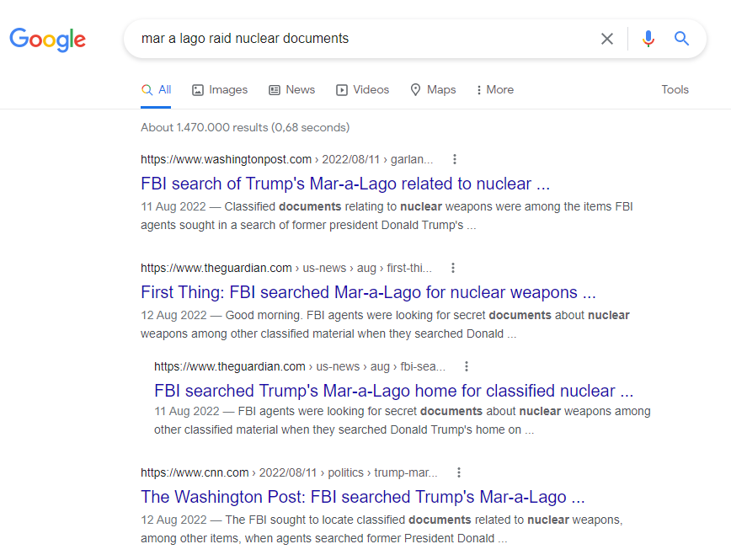This screenshot has width=731, height=560.
Task: Click the washingtonpost.com URL breadcrumb
Action: pos(286,159)
